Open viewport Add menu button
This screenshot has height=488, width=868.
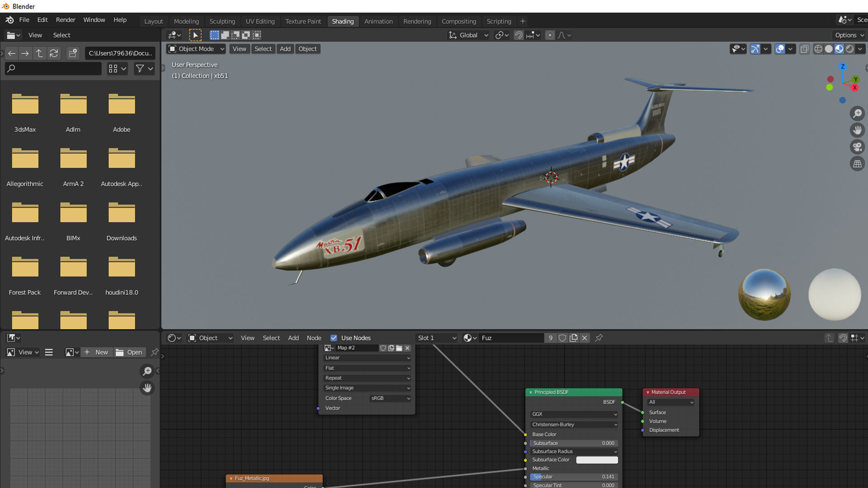[x=285, y=49]
